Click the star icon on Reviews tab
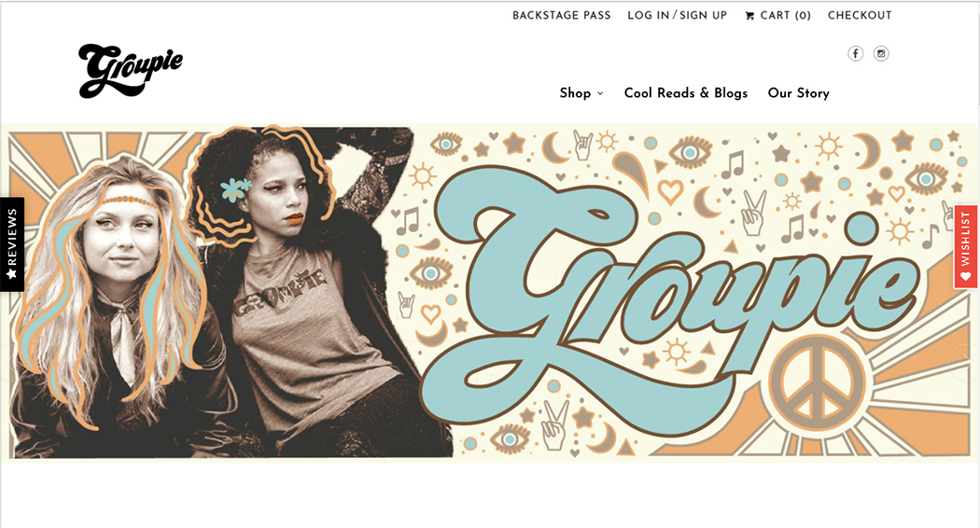Viewport: 980px width, 528px height. [11, 273]
